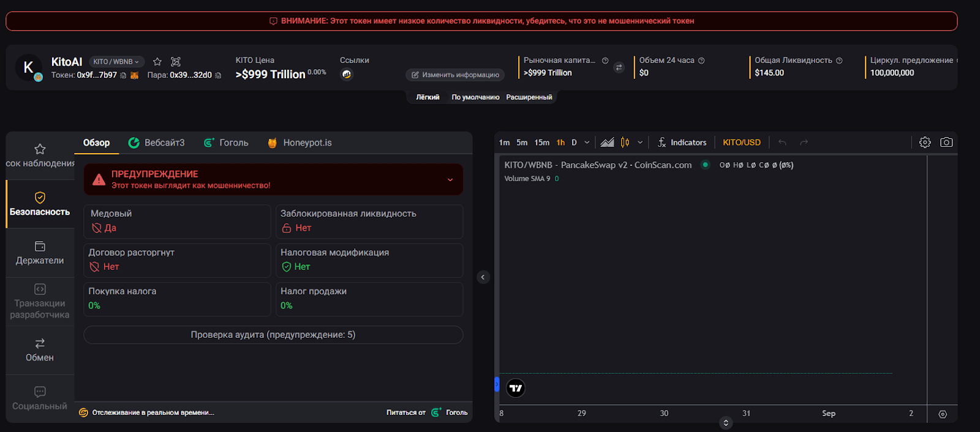Switch to the Вебсайт3 tab
This screenshot has height=432, width=980.
[157, 143]
